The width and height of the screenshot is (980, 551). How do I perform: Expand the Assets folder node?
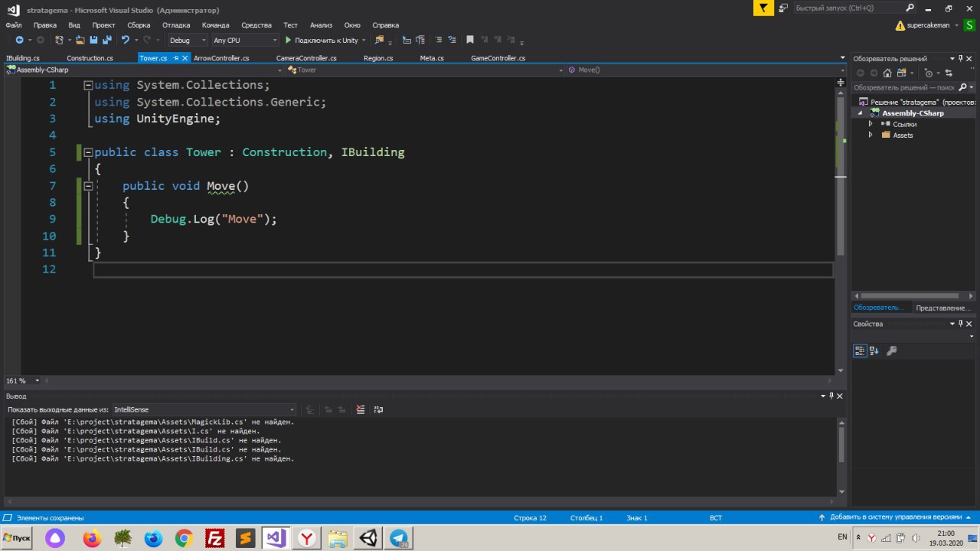coord(871,135)
